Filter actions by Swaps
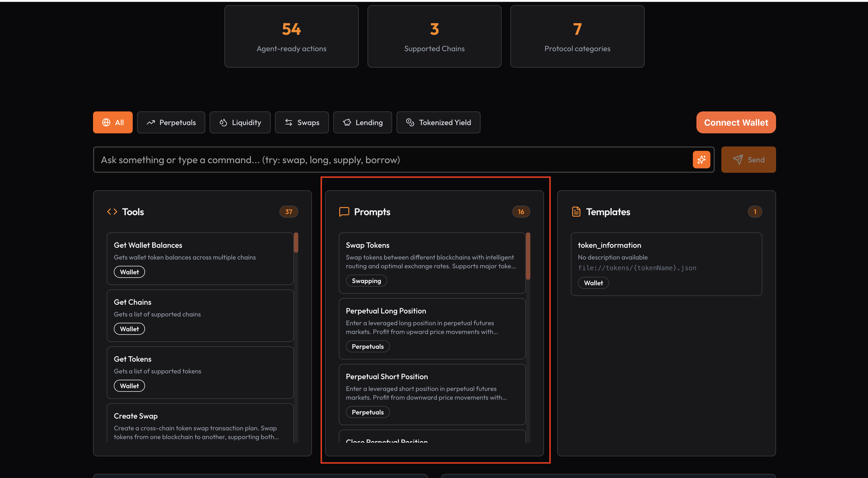This screenshot has width=868, height=478. tap(302, 122)
